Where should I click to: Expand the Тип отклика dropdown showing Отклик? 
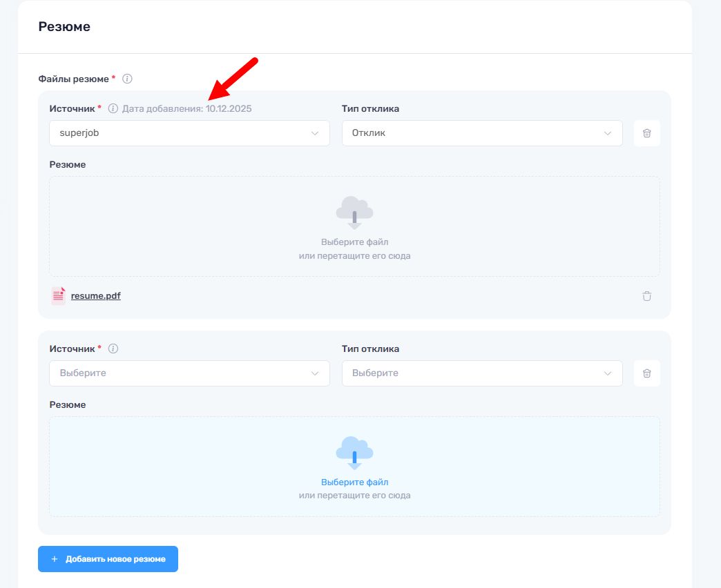click(x=482, y=133)
